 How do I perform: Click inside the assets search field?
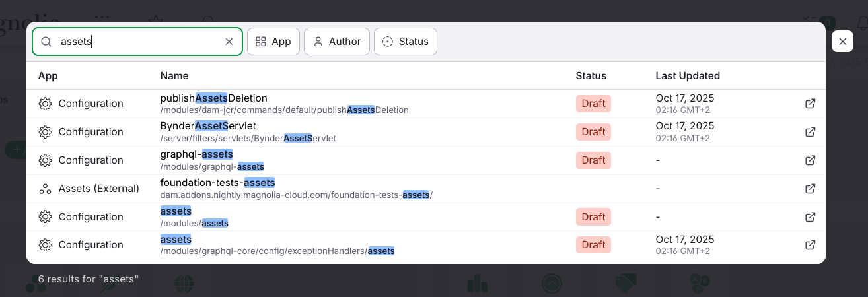(152, 42)
